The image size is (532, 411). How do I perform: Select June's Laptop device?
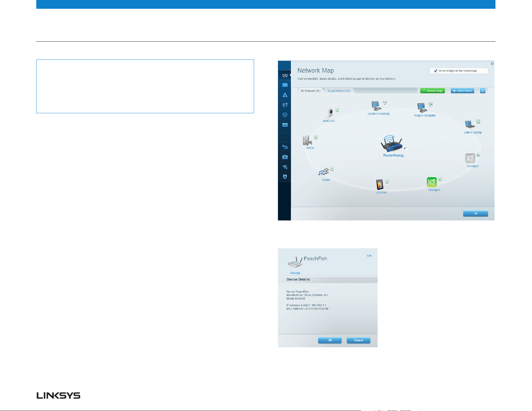tap(470, 124)
